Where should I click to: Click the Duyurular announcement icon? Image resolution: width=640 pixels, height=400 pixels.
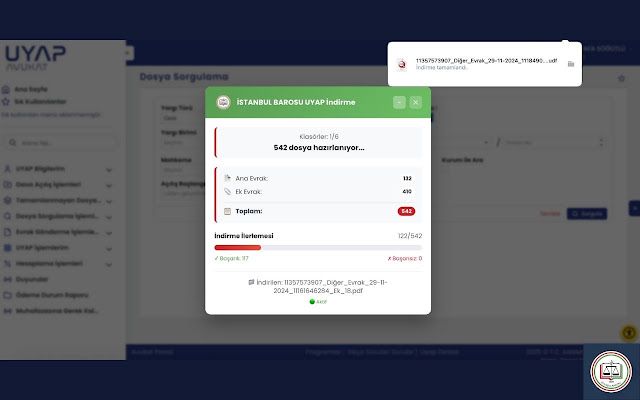pos(7,279)
